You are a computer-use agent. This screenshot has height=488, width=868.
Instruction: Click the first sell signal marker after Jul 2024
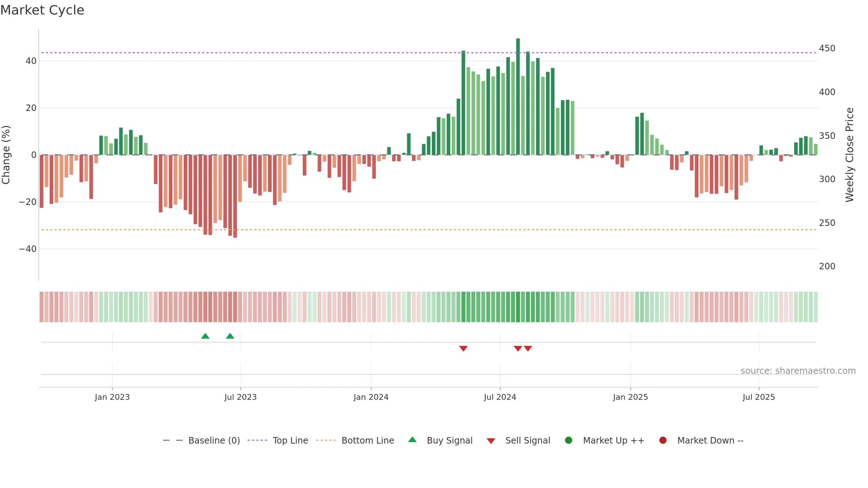[518, 348]
